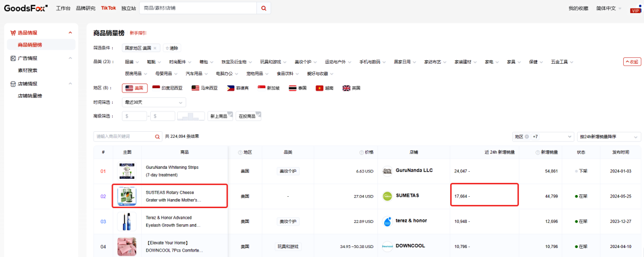
Task: Click the 新手指引 guide link
Action: (138, 33)
